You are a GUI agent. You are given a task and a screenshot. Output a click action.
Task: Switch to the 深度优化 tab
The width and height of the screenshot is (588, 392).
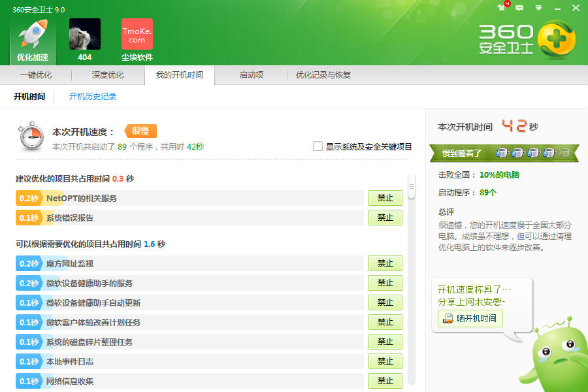click(x=108, y=75)
